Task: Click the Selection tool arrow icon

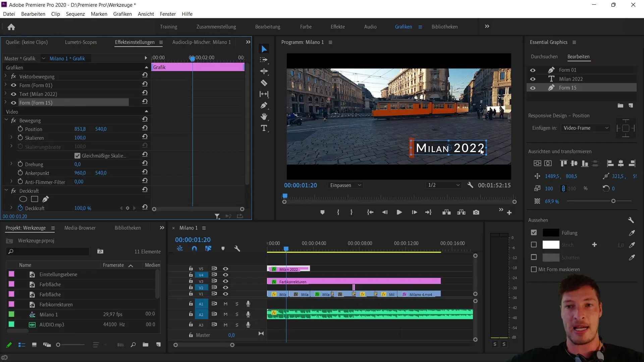Action: click(264, 49)
